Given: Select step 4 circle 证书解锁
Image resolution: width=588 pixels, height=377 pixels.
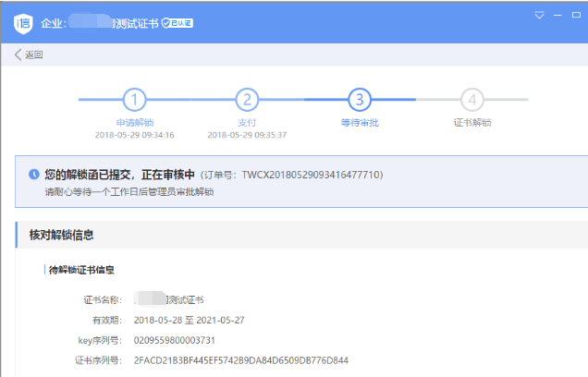Looking at the screenshot, I should (x=472, y=100).
